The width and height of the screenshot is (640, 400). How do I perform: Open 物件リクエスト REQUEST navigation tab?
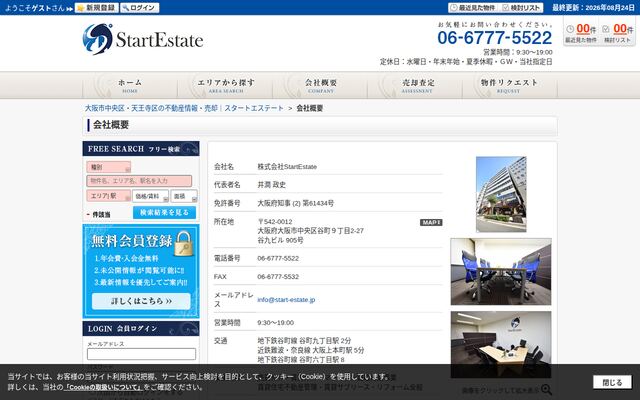pos(510,85)
